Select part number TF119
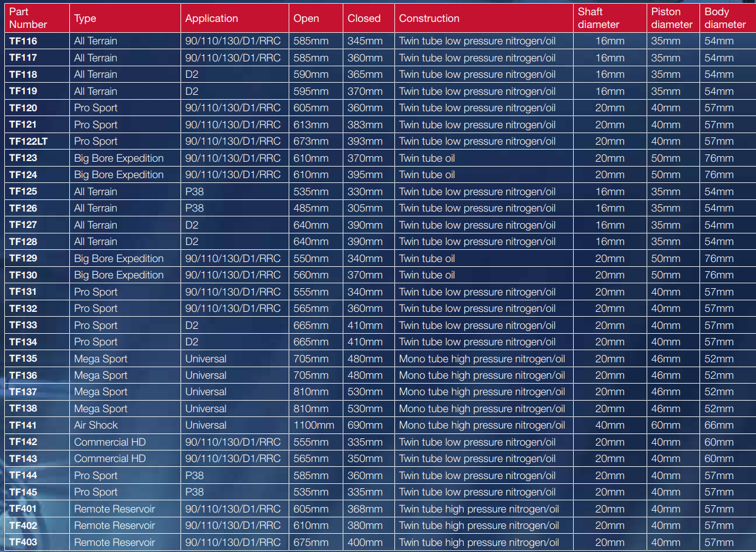 (23, 91)
